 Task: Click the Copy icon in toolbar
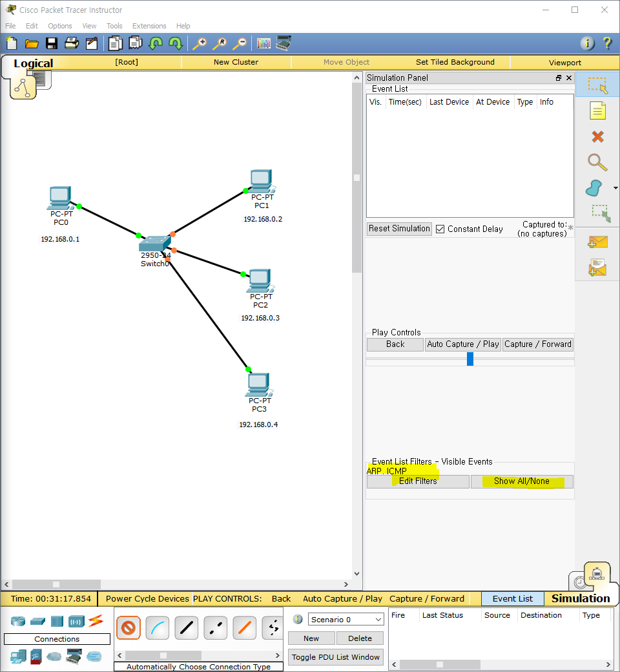pyautogui.click(x=115, y=43)
